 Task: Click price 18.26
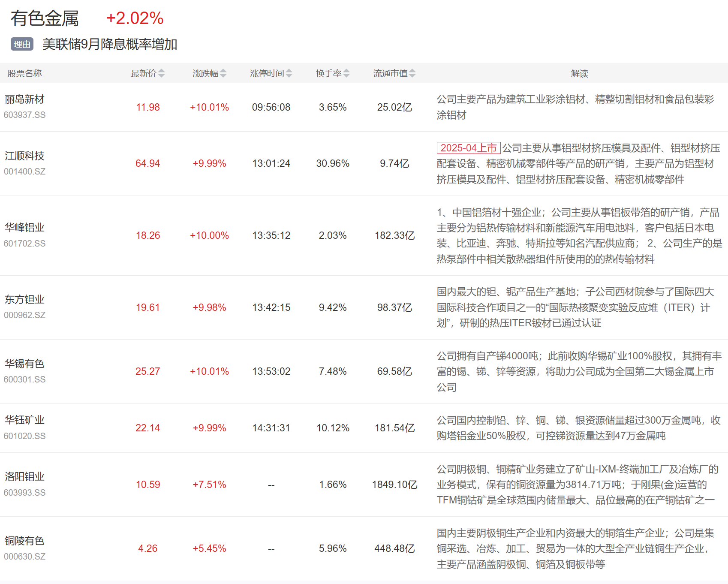coord(148,235)
